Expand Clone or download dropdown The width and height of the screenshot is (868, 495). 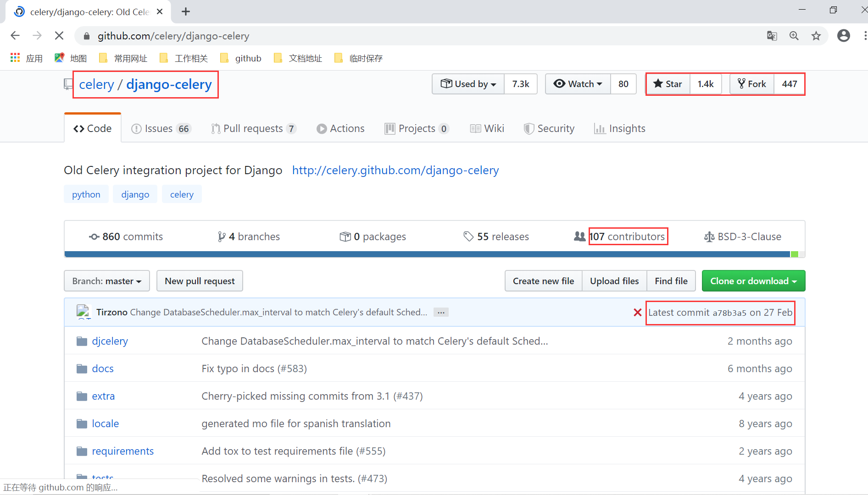[x=753, y=281]
